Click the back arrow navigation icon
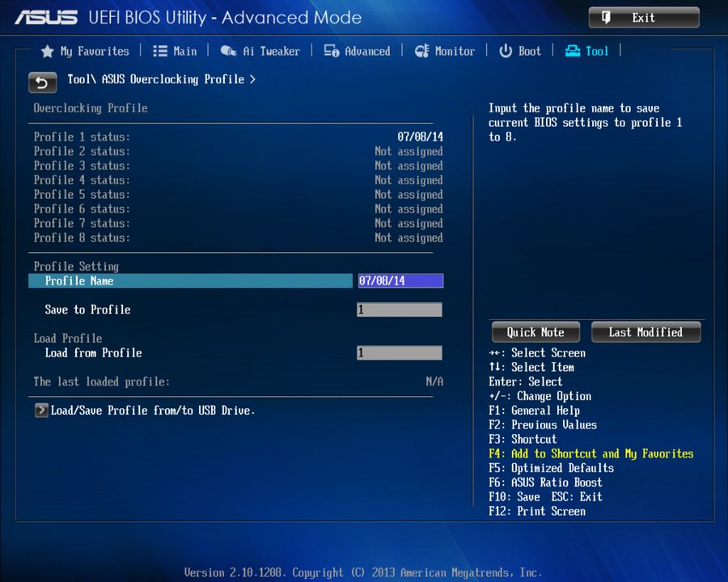The image size is (728, 582). point(42,82)
